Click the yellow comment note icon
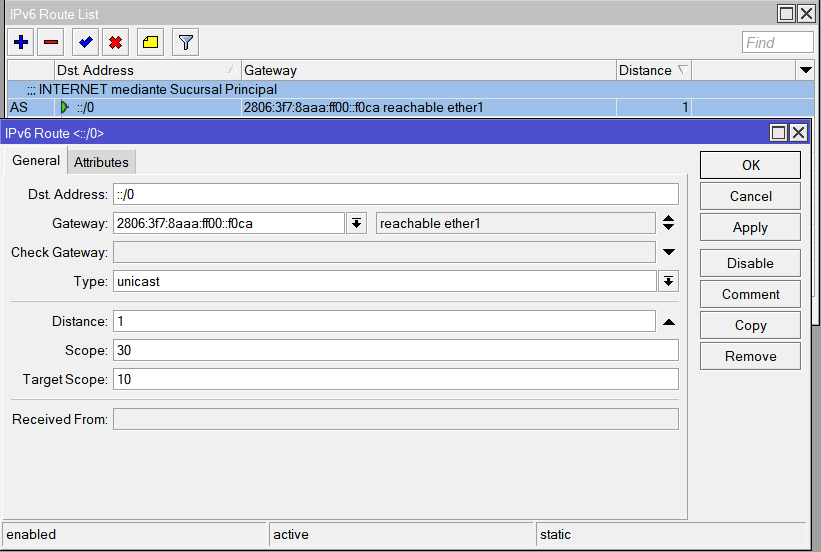821x552 pixels. (150, 42)
